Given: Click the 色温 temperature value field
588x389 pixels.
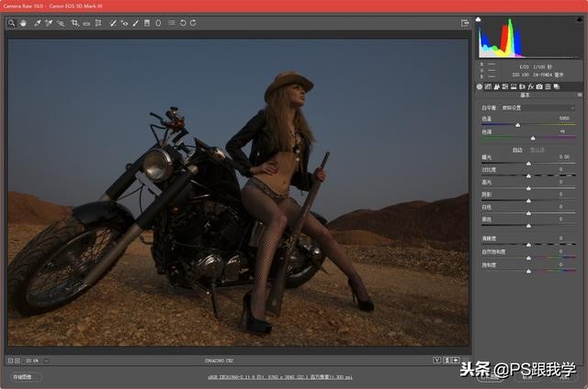Looking at the screenshot, I should click(x=564, y=119).
